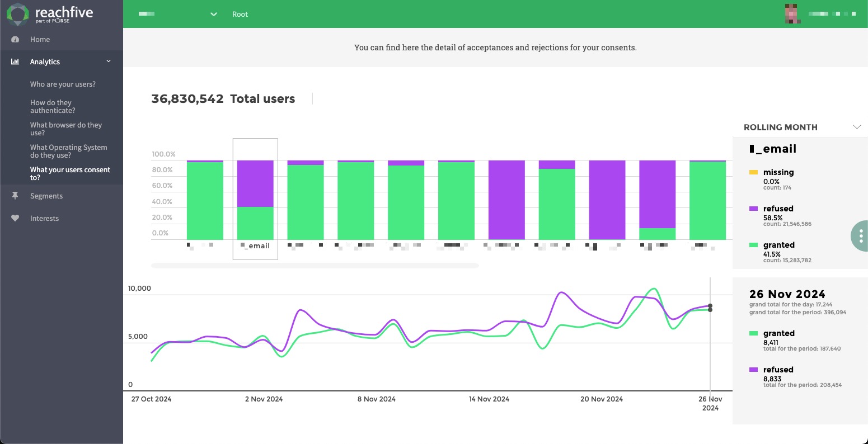Click the '36,830,542 Total users' heading
The width and height of the screenshot is (868, 444).
223,99
